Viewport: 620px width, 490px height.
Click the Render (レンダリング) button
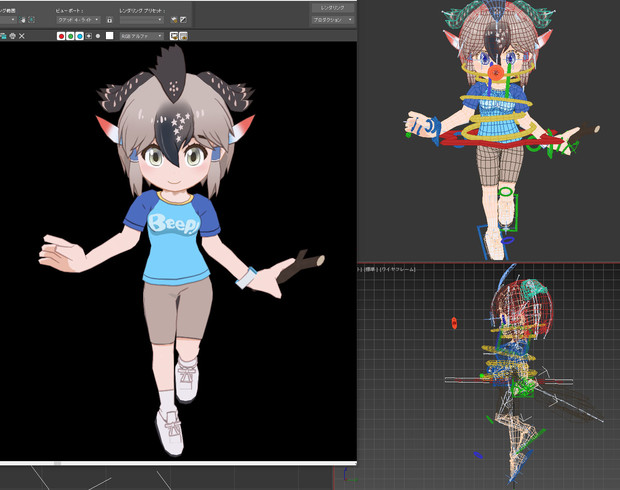pyautogui.click(x=332, y=7)
